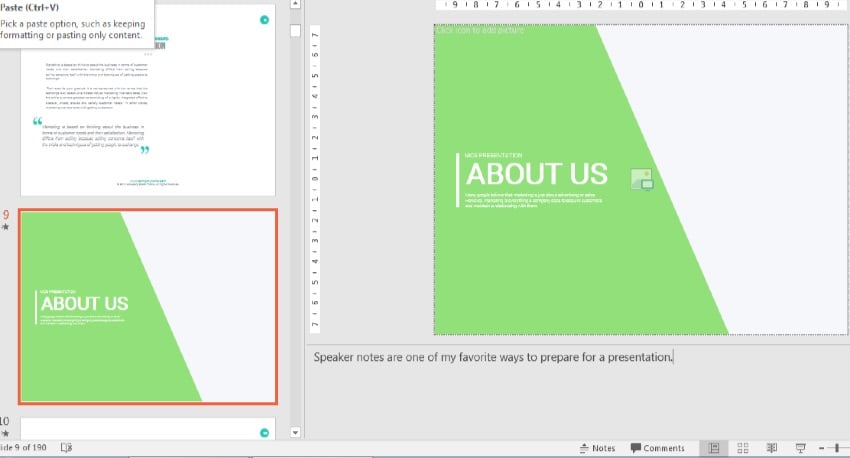Click the small subtitle above 'ABOUT US' on main slide
The width and height of the screenshot is (850, 458).
493,155
